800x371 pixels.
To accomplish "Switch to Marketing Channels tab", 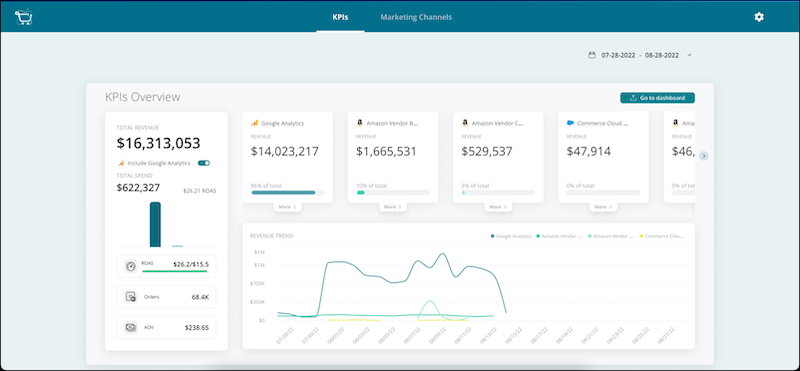I will 416,17.
